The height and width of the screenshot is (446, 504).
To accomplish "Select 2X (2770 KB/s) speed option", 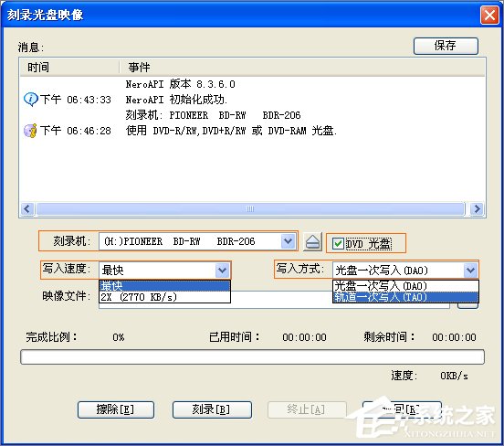I will coord(165,297).
